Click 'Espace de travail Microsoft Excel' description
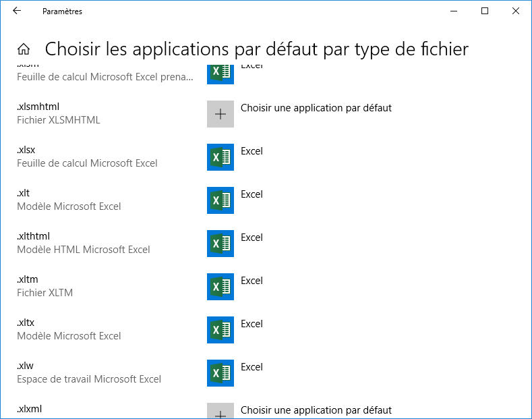This screenshot has height=419, width=532. pos(89,379)
